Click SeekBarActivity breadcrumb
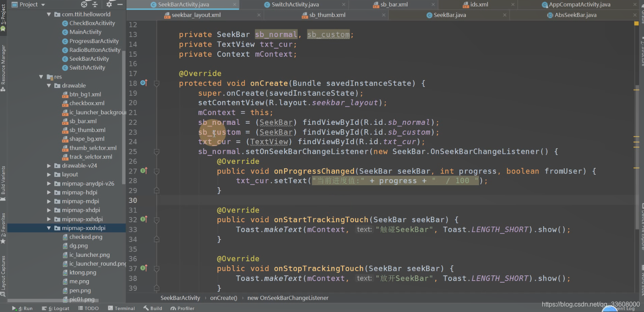This screenshot has width=644, height=312. coord(180,298)
